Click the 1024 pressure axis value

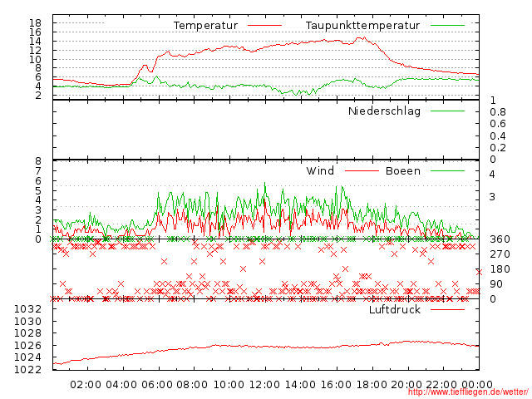27,357
